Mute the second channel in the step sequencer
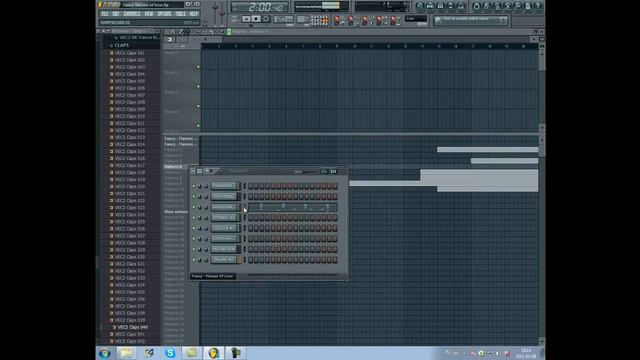 pyautogui.click(x=194, y=197)
